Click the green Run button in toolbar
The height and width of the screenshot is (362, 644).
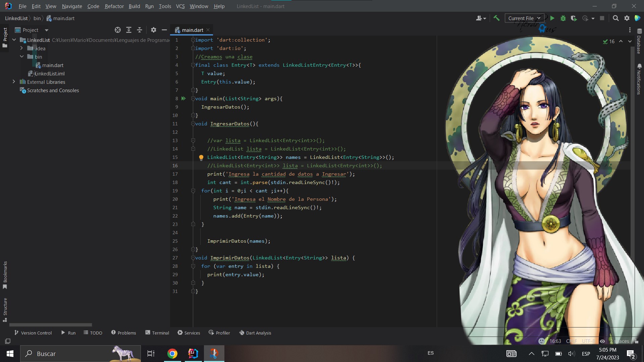coord(552,18)
